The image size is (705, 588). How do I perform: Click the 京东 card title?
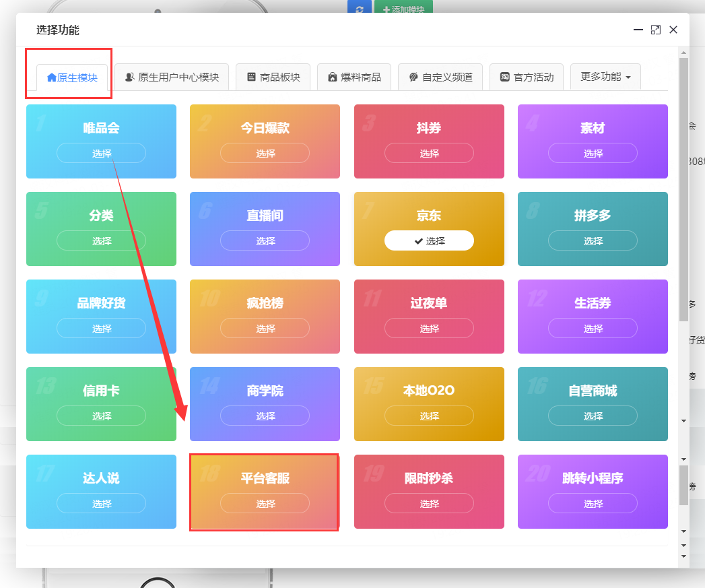429,216
